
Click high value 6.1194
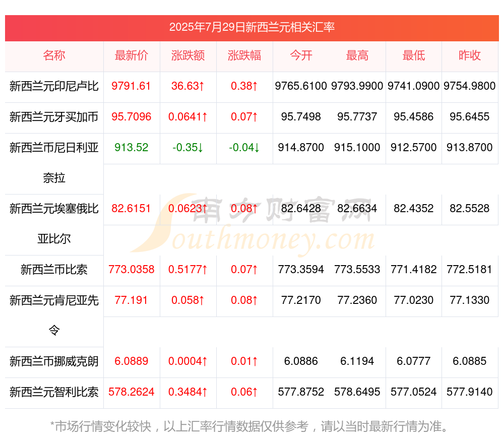click(357, 361)
